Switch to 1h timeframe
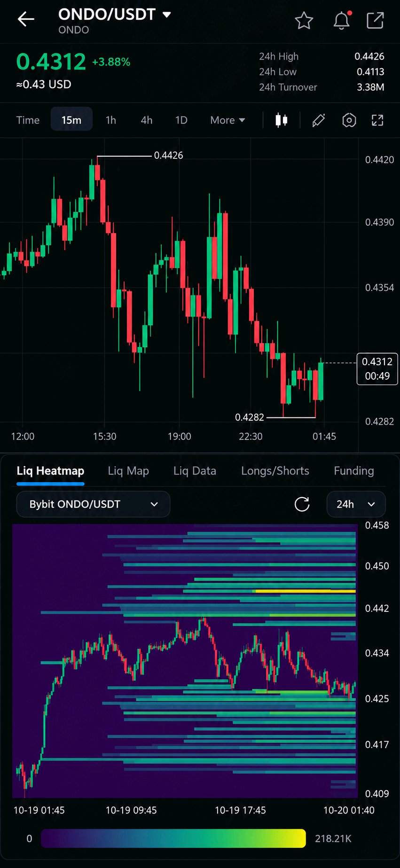Viewport: 400px width, 868px height. pyautogui.click(x=111, y=120)
